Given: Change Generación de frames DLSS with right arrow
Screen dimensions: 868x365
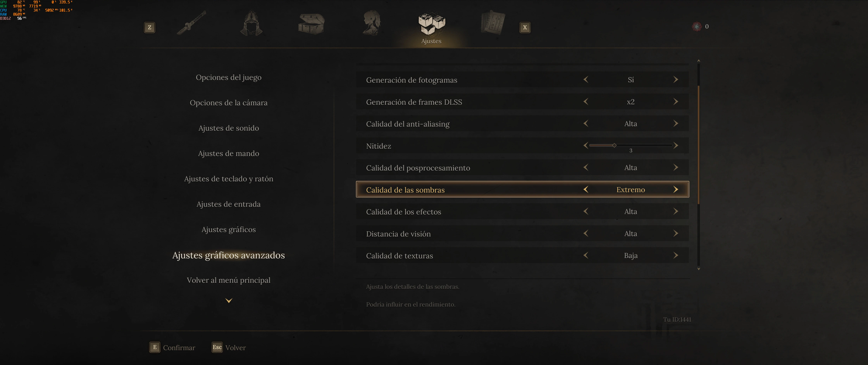Looking at the screenshot, I should coord(676,101).
